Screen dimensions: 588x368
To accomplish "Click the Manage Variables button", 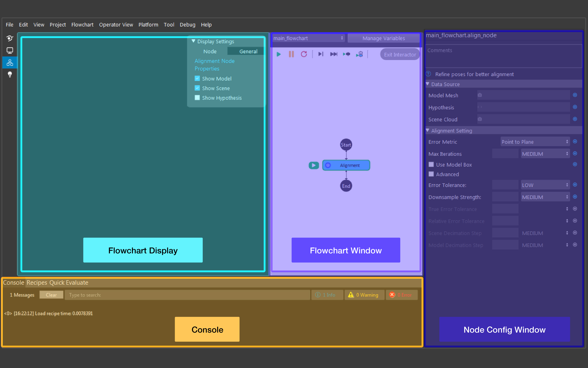I will pyautogui.click(x=384, y=38).
